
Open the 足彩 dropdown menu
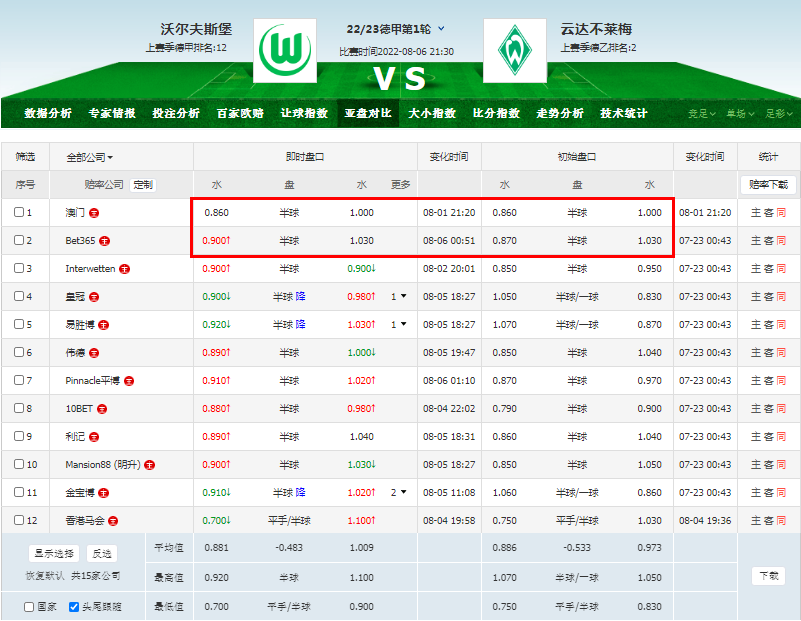click(x=779, y=113)
